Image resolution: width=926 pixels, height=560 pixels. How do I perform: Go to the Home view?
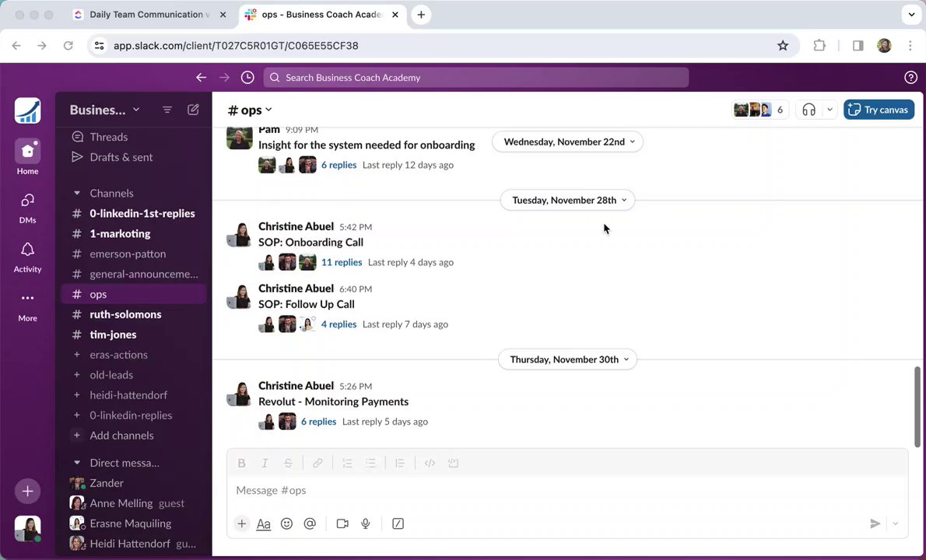pyautogui.click(x=28, y=157)
